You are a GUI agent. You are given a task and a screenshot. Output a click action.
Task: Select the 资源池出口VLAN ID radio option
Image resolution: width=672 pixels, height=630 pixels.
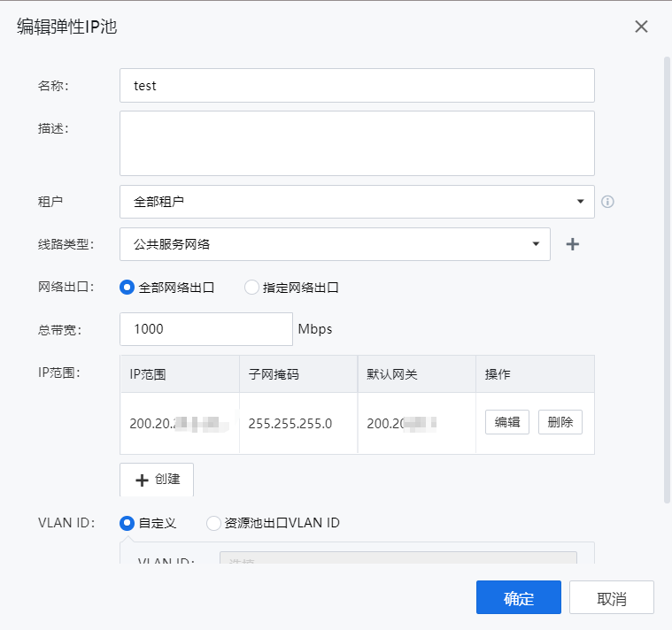pyautogui.click(x=213, y=523)
